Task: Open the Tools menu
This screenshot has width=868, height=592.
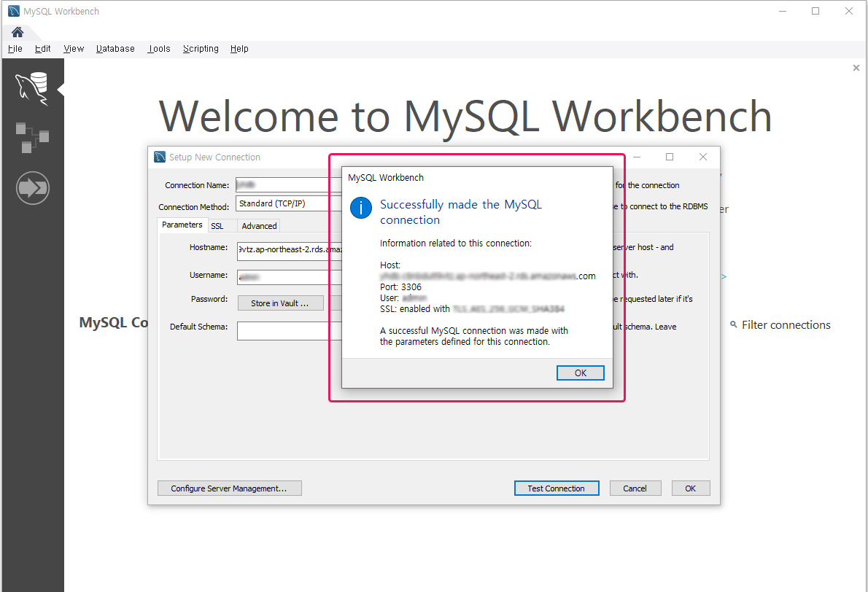Action: pos(159,49)
